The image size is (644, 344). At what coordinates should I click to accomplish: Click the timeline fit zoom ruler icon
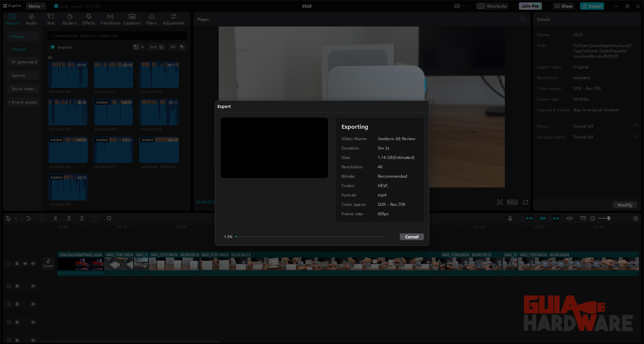pyautogui.click(x=583, y=218)
